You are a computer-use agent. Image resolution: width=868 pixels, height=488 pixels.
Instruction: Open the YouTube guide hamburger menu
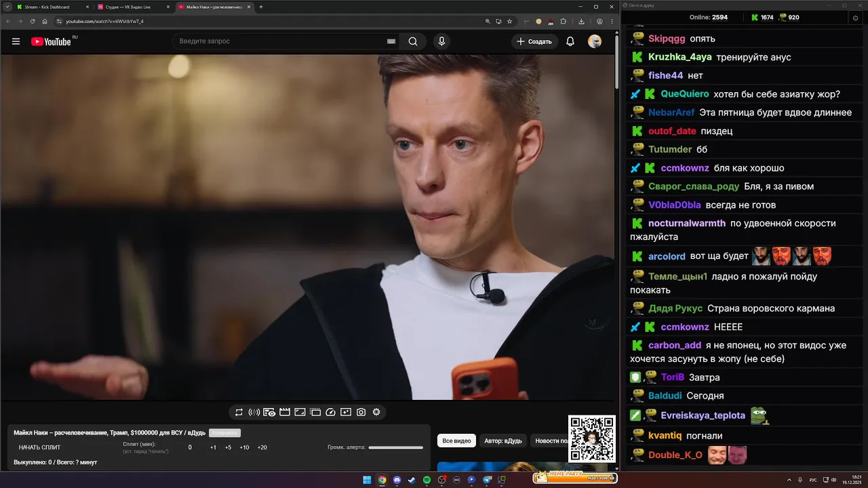point(16,41)
